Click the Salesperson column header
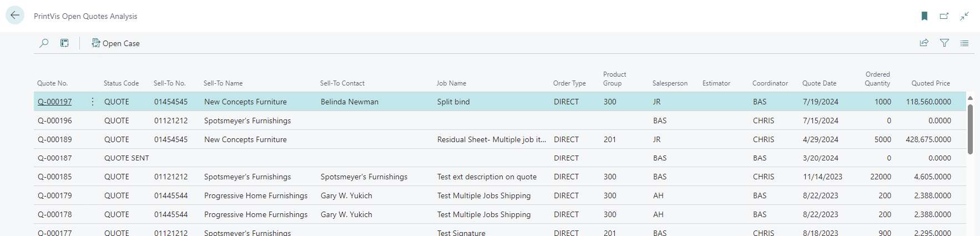The width and height of the screenshot is (980, 236). (670, 83)
